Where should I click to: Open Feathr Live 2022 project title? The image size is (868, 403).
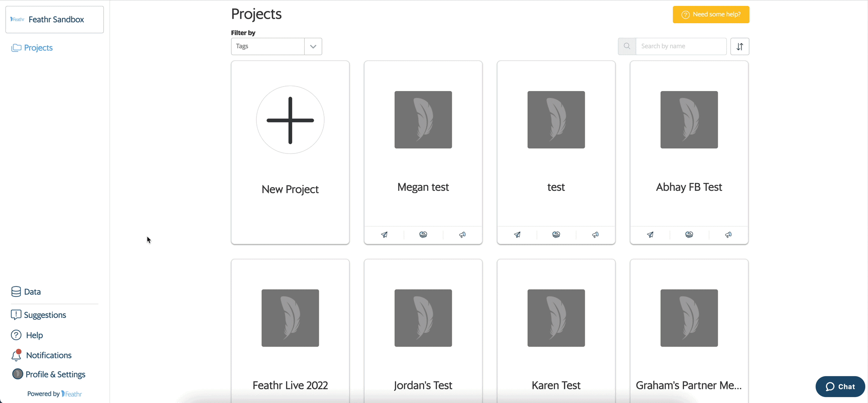290,385
